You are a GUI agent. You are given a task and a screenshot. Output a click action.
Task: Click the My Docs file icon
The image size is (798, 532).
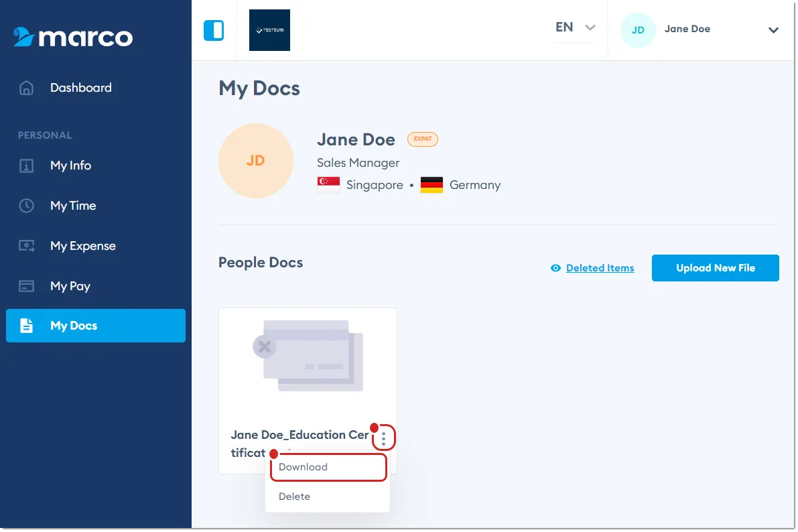pos(26,326)
